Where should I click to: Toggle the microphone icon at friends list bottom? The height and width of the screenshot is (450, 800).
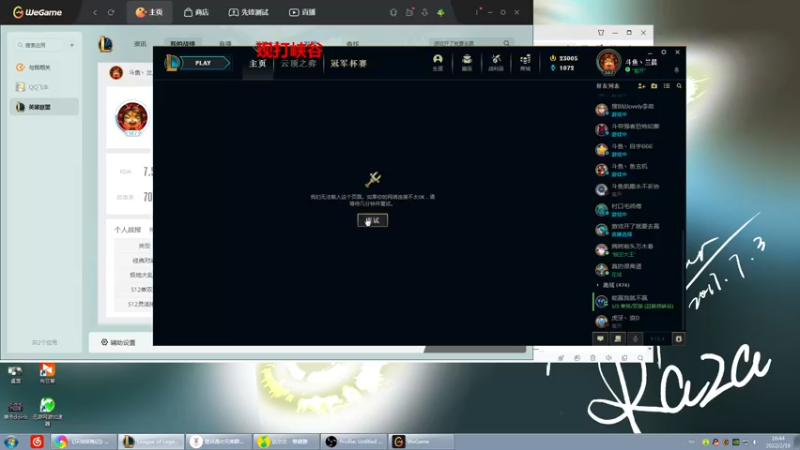coord(635,339)
